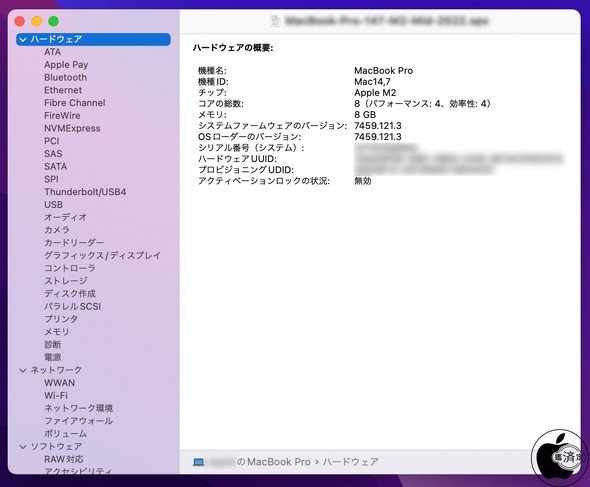The height and width of the screenshot is (487, 590).
Task: Select コントローラ in the sidebar
Action: pos(70,268)
